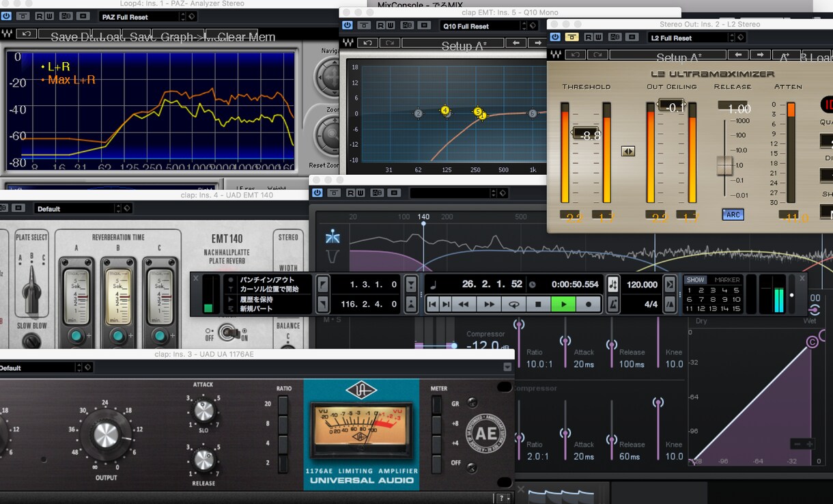
Task: Click question mark help on 1176AE footer
Action: 502,499
